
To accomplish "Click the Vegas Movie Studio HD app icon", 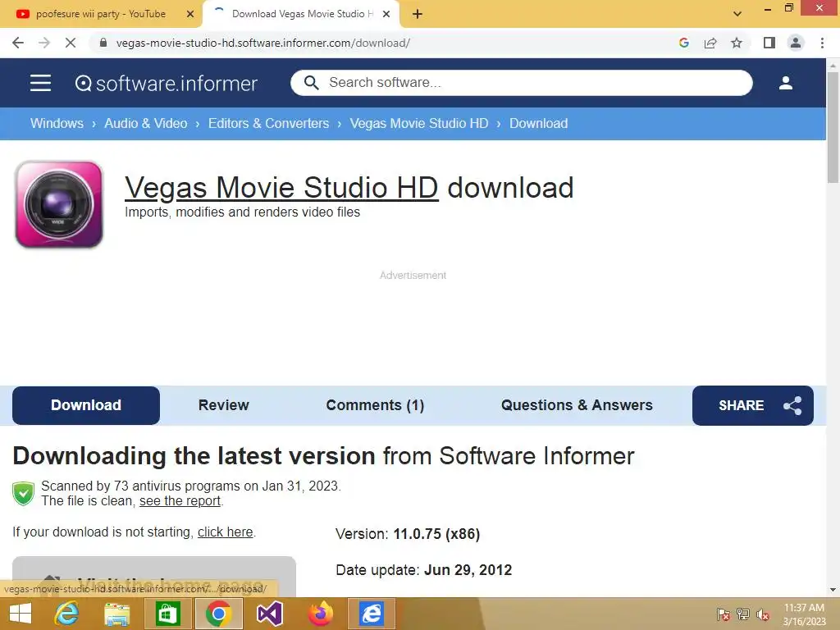I will click(x=59, y=204).
